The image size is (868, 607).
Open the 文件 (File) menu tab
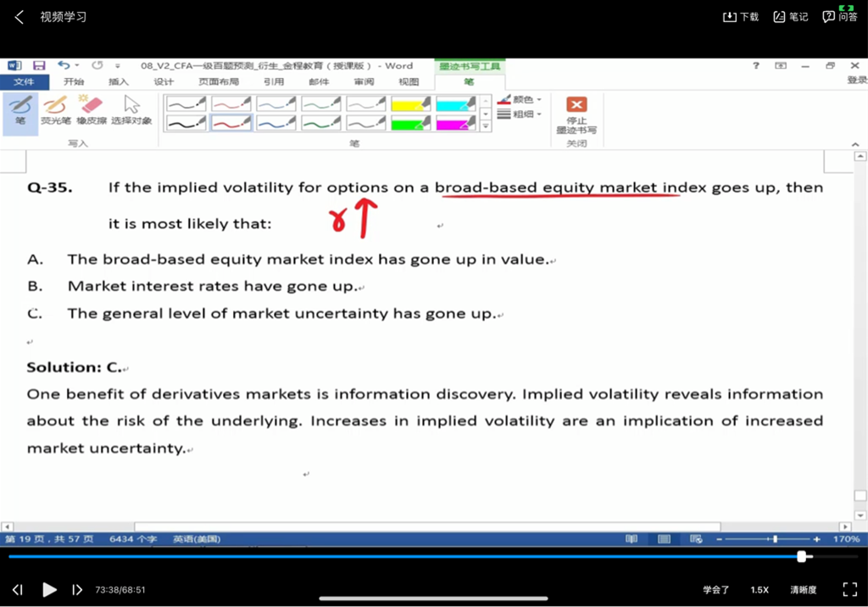[24, 82]
